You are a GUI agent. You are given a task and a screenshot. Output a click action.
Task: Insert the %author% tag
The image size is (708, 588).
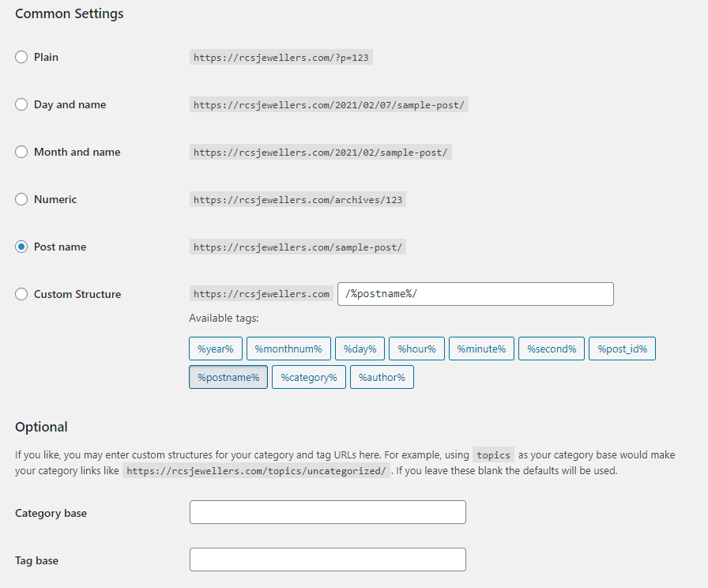(382, 377)
